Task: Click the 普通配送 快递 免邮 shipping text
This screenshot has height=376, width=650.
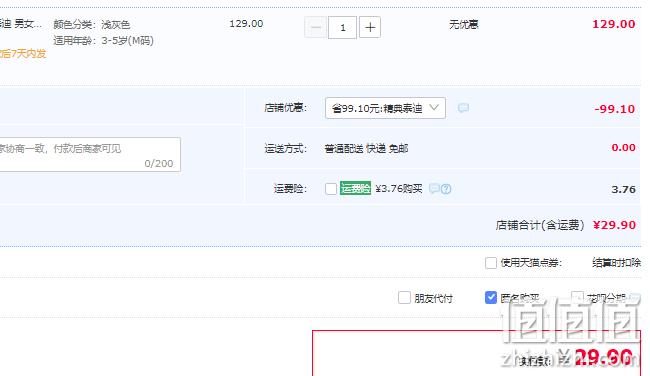Action: click(x=366, y=148)
